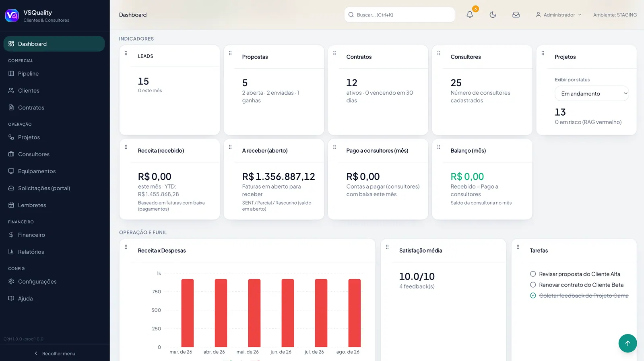The height and width of the screenshot is (361, 644).
Task: Click drag handle on Receita x Despesas card
Action: tap(126, 247)
